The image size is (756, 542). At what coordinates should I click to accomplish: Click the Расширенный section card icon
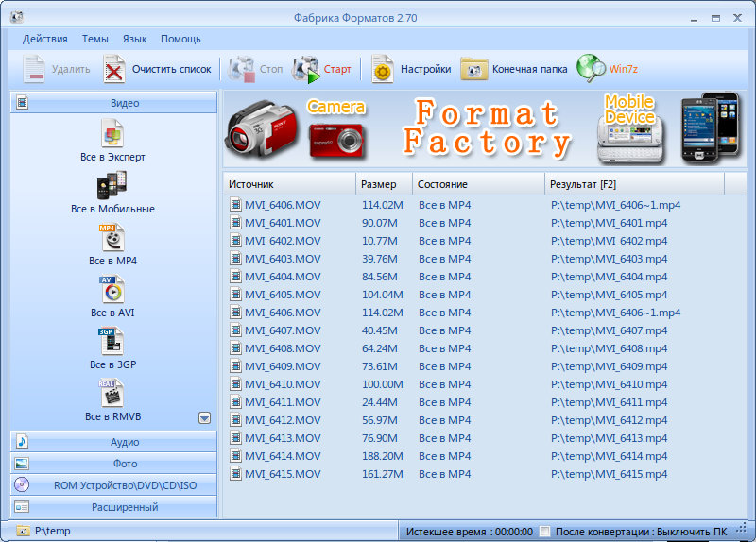tap(22, 507)
